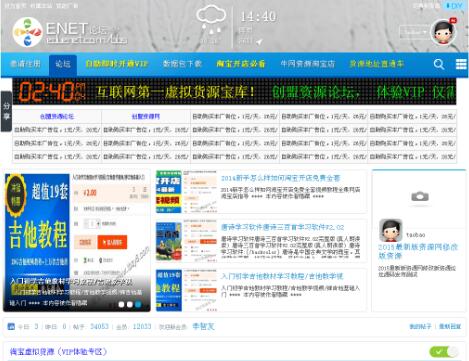Click the first top-left header text link

tap(15, 6)
